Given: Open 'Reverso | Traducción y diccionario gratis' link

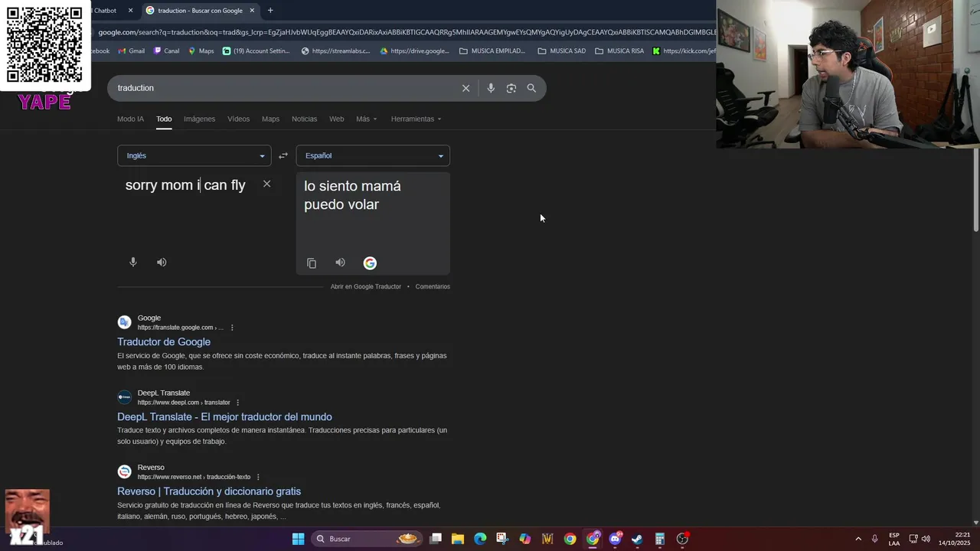Looking at the screenshot, I should coord(209,491).
